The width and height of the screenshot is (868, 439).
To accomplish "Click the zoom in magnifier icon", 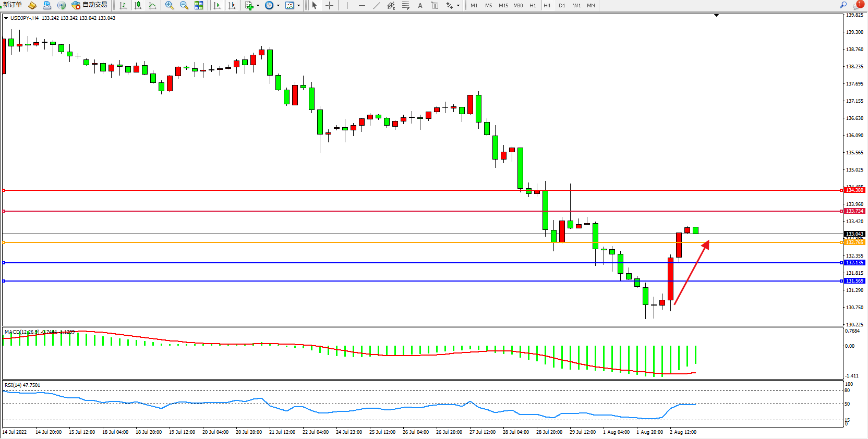I will pos(170,5).
